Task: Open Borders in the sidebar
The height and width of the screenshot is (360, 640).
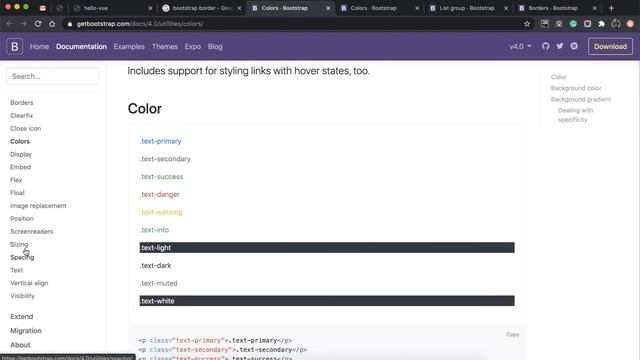Action: click(x=22, y=103)
